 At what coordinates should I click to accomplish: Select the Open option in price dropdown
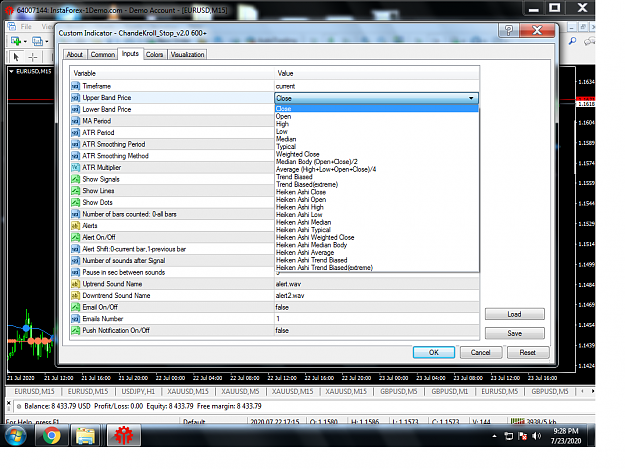[x=377, y=116]
